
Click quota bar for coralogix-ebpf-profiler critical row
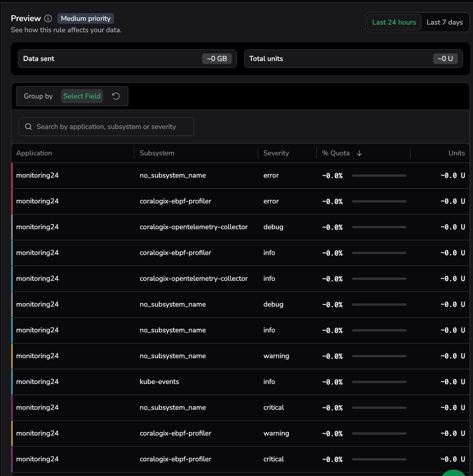click(379, 459)
